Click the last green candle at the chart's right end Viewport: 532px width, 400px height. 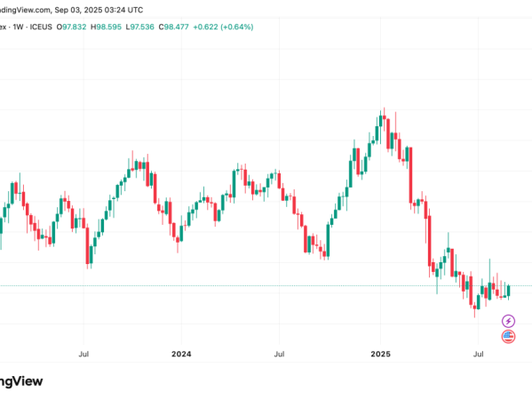pyautogui.click(x=508, y=291)
